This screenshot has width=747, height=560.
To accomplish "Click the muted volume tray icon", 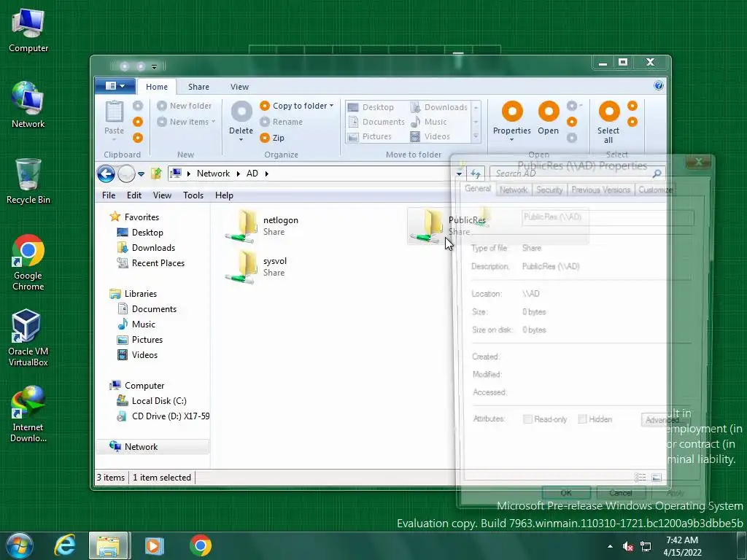I will [628, 546].
